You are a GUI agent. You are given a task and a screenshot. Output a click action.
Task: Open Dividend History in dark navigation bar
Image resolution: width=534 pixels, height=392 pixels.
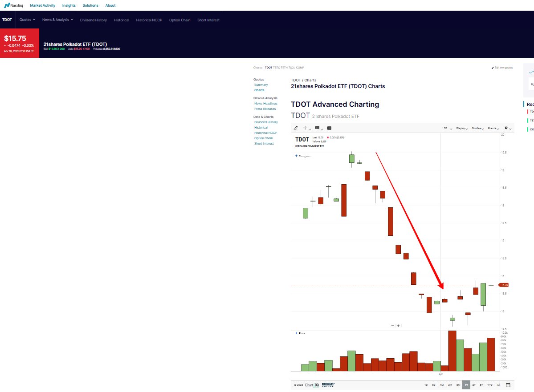pos(94,20)
